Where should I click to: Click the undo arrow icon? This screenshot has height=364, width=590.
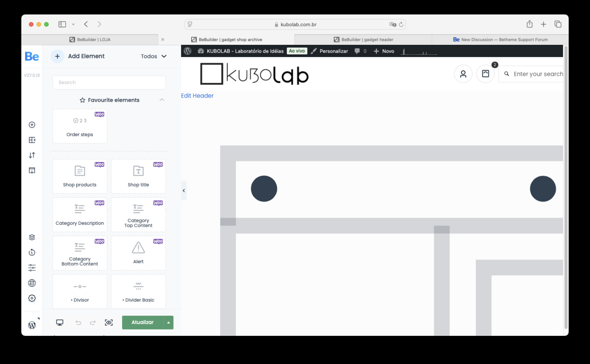pos(78,323)
